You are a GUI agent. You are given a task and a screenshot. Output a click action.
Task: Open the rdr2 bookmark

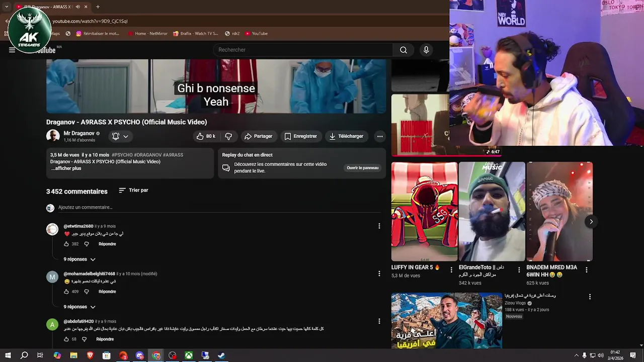[232, 34]
